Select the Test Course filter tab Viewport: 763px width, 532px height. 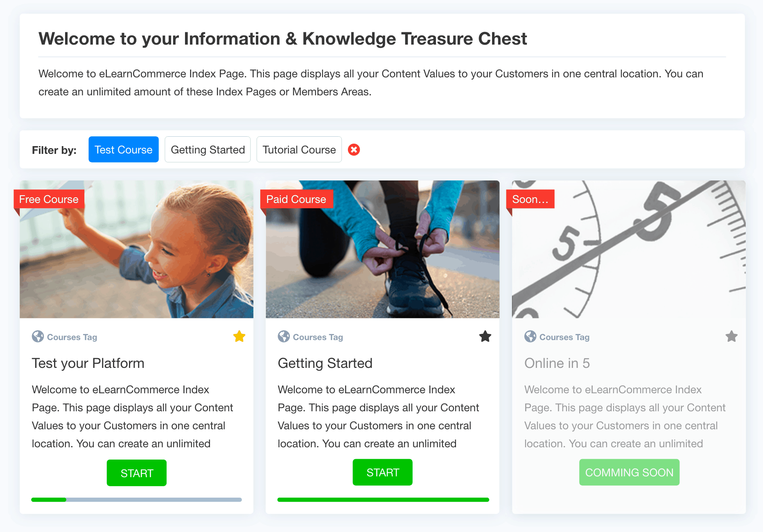click(124, 149)
